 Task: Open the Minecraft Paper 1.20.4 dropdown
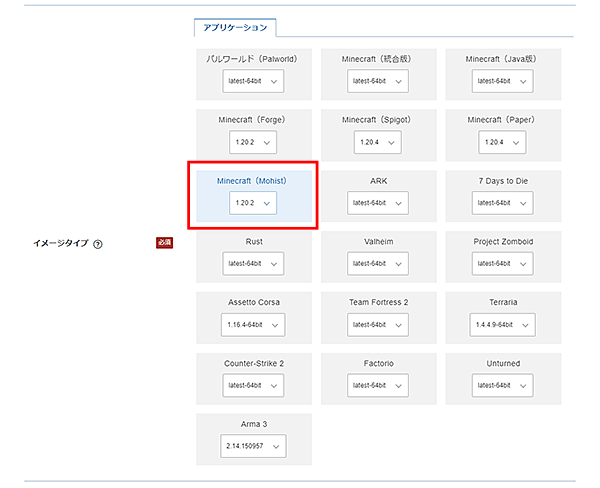point(502,142)
